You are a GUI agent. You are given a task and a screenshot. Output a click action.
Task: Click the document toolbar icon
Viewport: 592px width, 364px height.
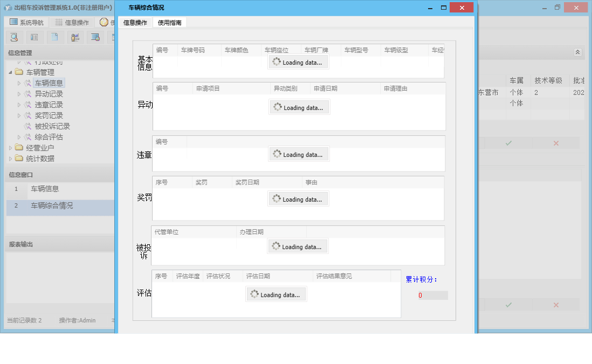[x=53, y=37]
